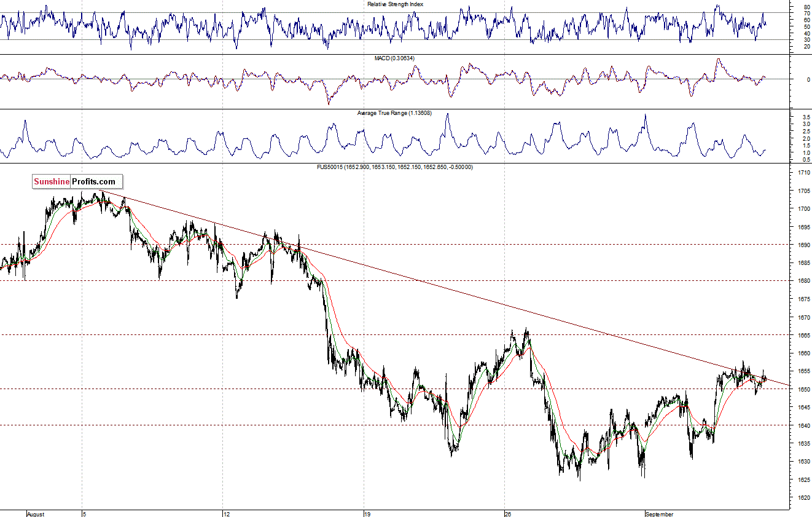Screen dimensions: 812x517
Task: Select the 1675 price axis label
Action: (803, 299)
